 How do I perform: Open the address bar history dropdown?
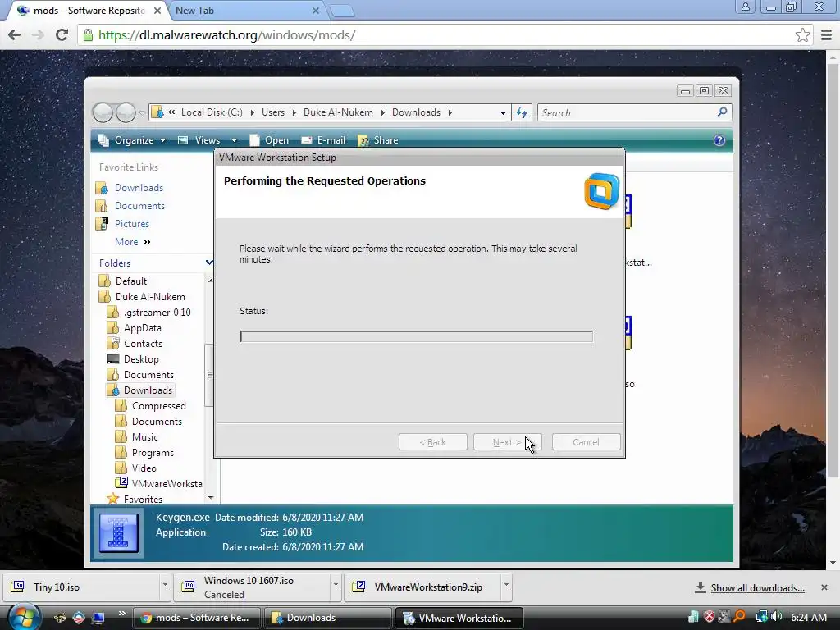pos(503,112)
